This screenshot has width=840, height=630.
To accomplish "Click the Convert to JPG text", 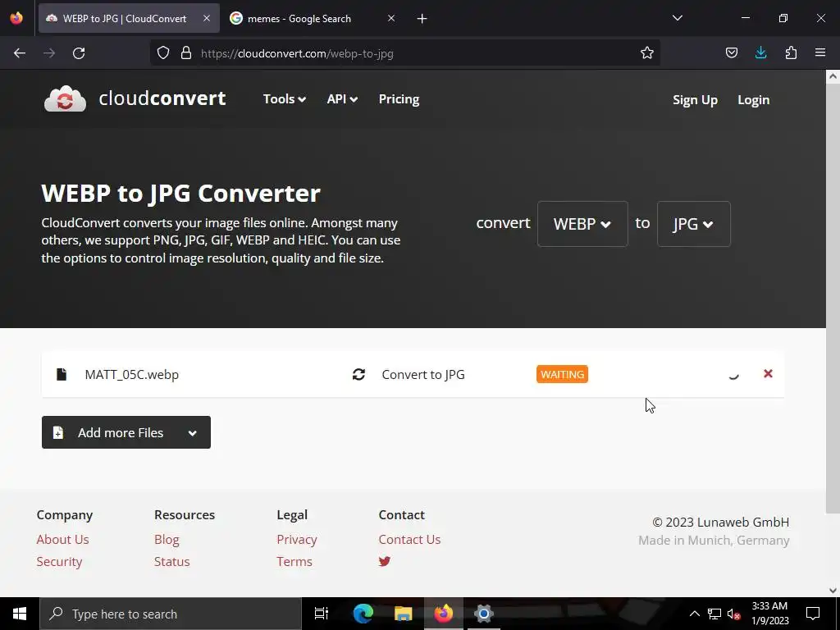I will coord(423,374).
